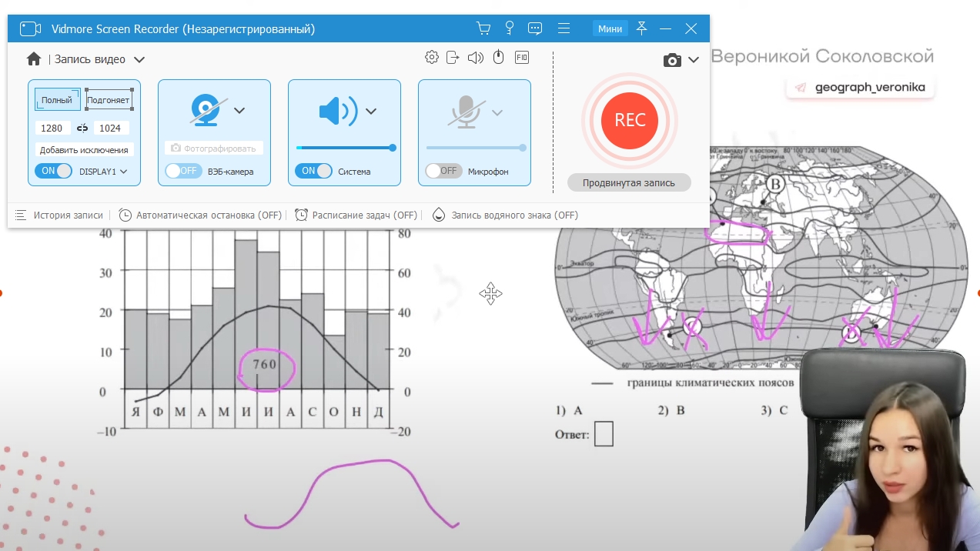Open Автоматическая остановка (OFF) settings
This screenshot has width=980, height=551.
(200, 215)
